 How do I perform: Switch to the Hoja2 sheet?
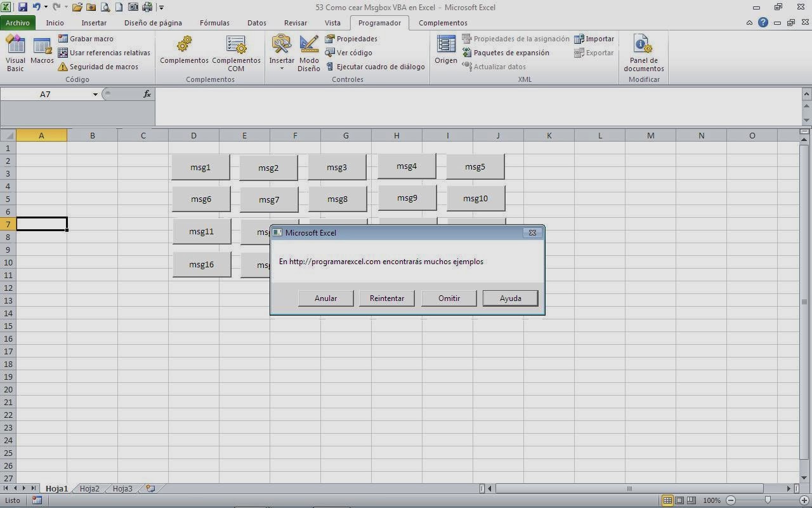(89, 488)
